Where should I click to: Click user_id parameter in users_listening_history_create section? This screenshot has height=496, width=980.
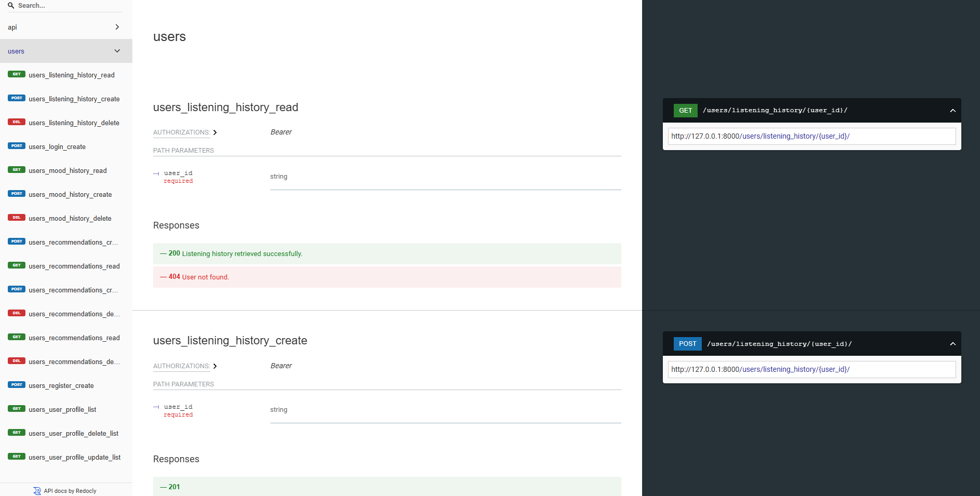tap(178, 407)
